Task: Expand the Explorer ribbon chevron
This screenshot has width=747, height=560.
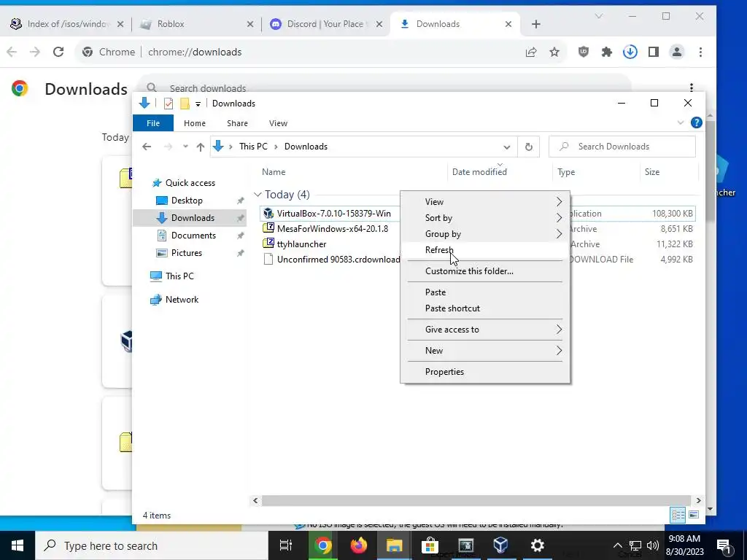Action: pyautogui.click(x=681, y=122)
